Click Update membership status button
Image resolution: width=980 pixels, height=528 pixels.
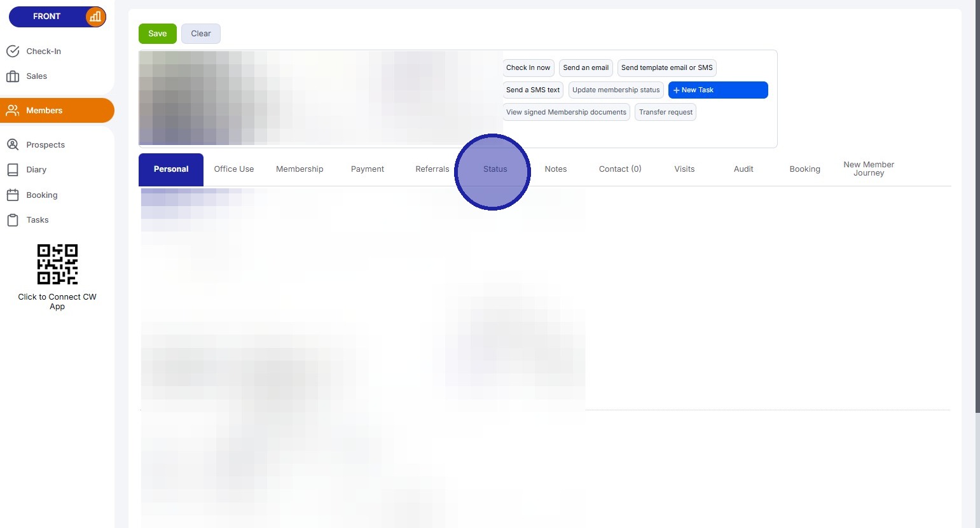coord(616,90)
